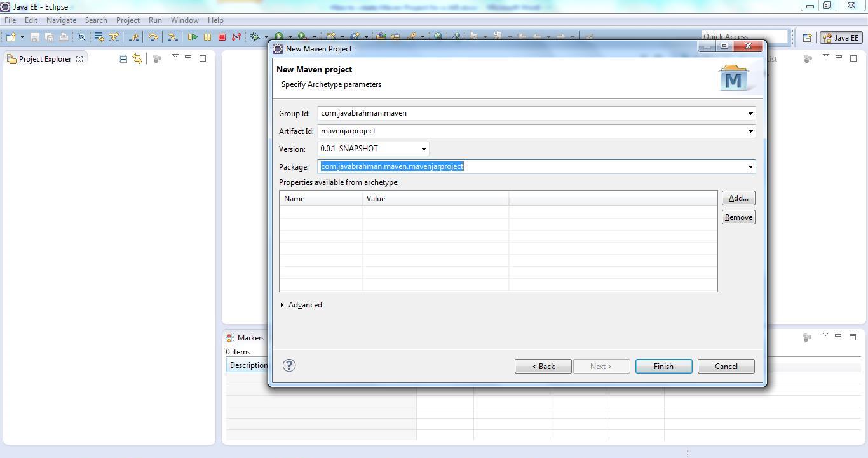This screenshot has width=868, height=458.
Task: Minimize the Markers panel
Action: click(838, 335)
